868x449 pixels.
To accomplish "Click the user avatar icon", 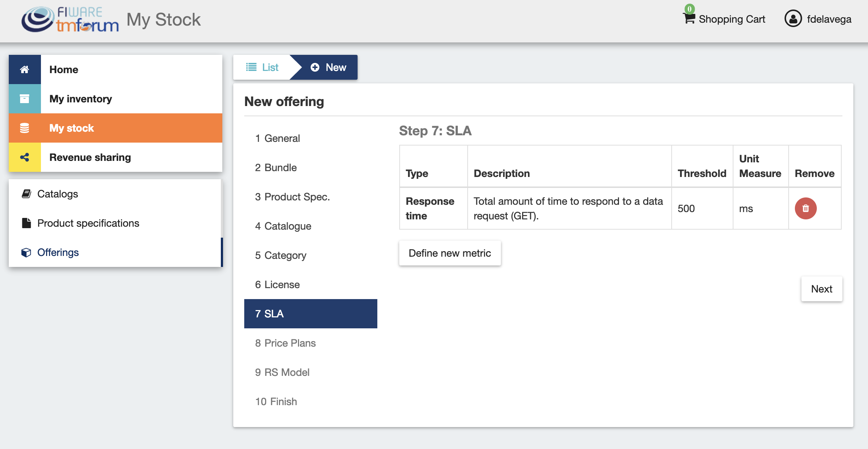I will 793,19.
